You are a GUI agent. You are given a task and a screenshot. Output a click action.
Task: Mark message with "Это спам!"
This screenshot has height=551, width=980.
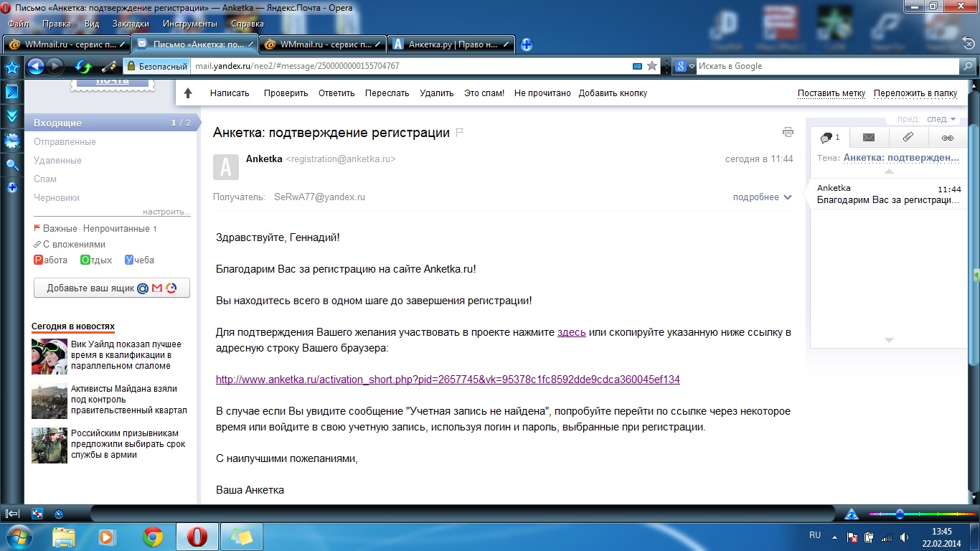click(x=484, y=93)
